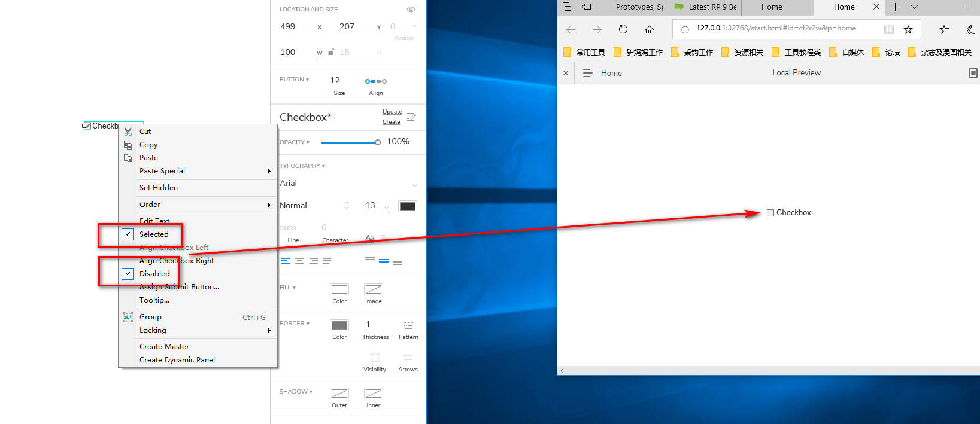Click the Fill Image icon
The width and height of the screenshot is (980, 424).
(374, 289)
